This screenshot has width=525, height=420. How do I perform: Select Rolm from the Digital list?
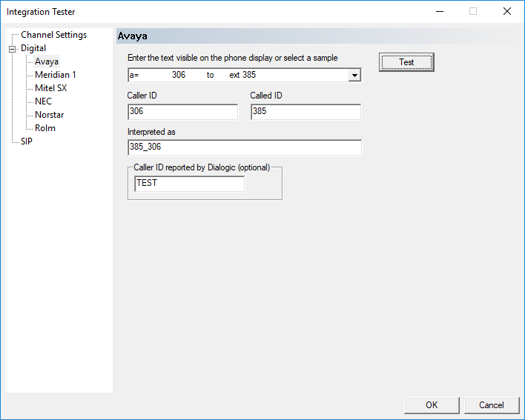pos(45,128)
